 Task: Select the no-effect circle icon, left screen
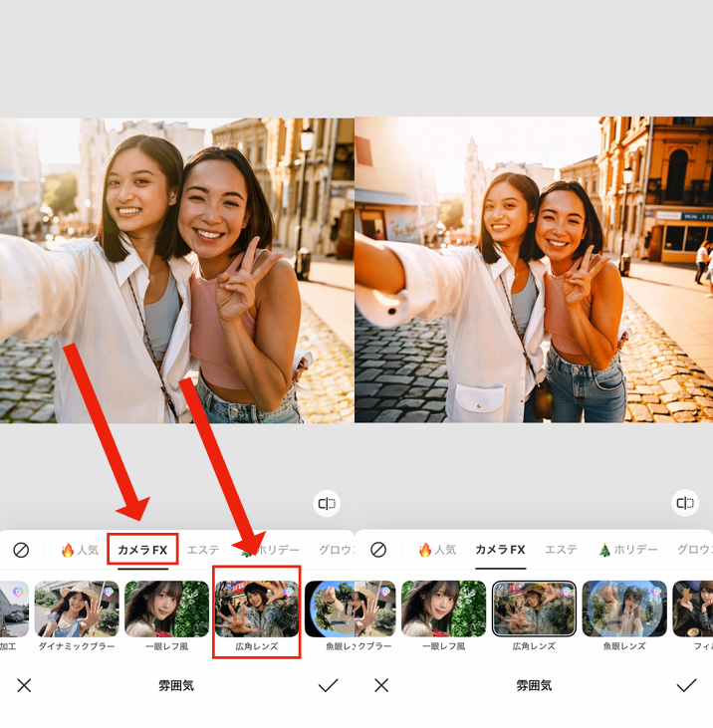[21, 550]
